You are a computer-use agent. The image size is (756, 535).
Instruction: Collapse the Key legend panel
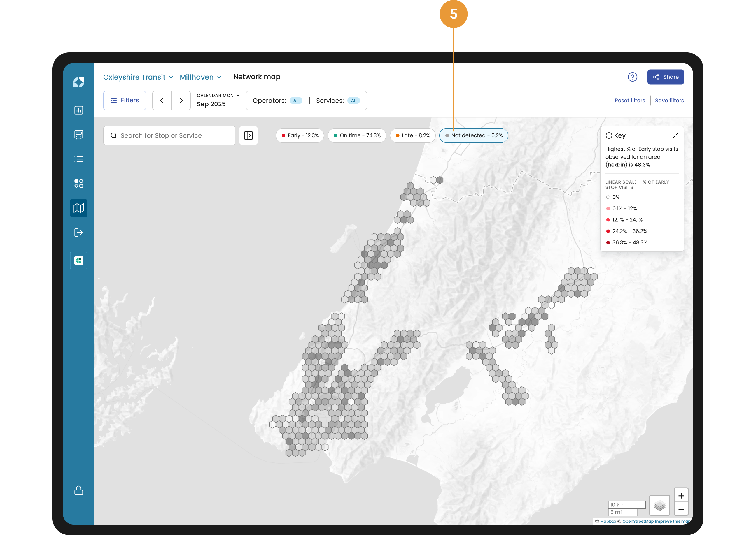coord(675,135)
